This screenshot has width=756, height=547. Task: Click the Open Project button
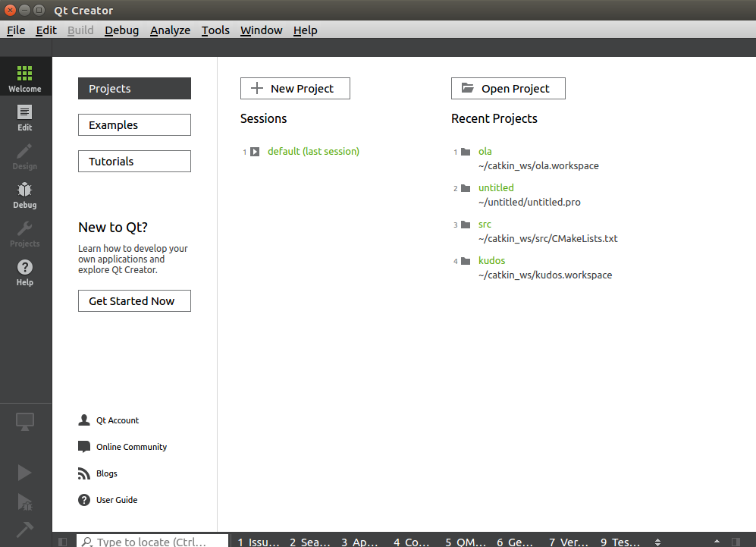[508, 88]
